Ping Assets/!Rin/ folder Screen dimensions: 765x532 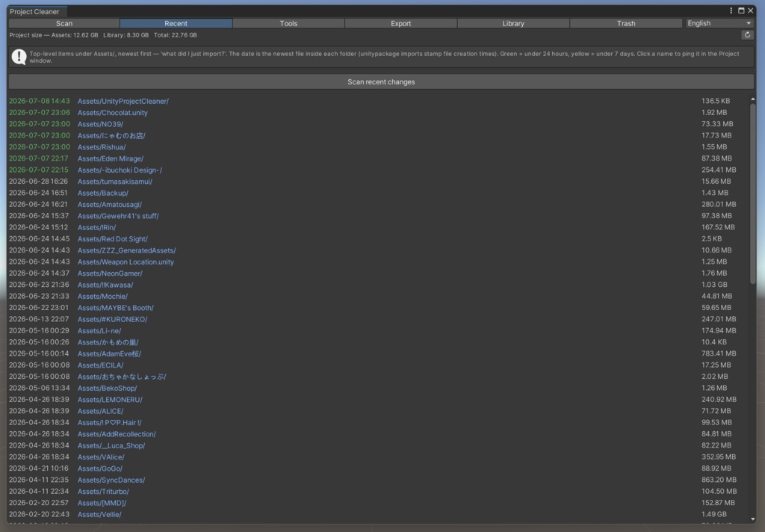(96, 227)
